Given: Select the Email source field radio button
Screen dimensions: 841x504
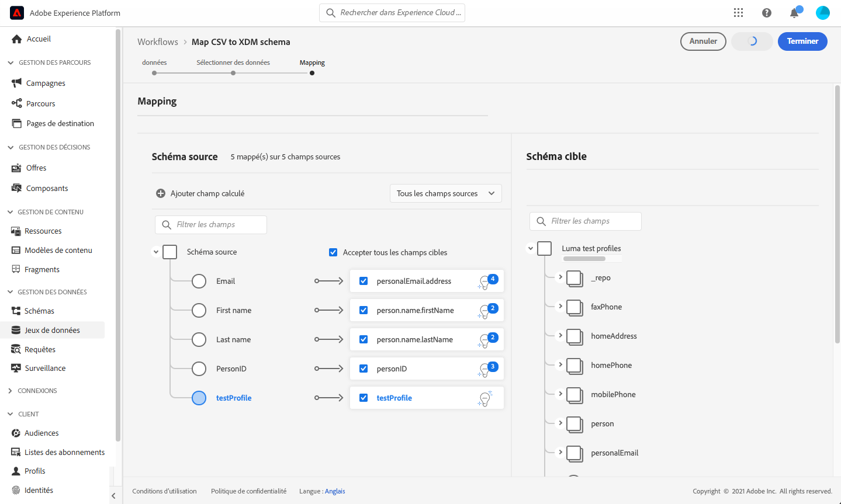Looking at the screenshot, I should (199, 281).
